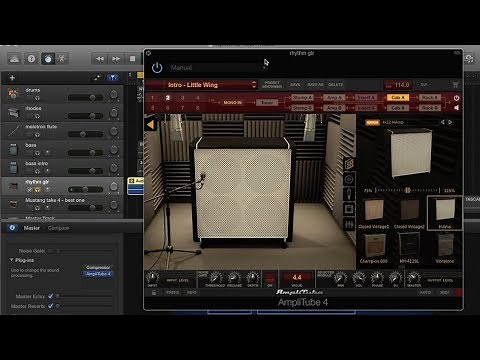The image size is (480, 360).
Task: Open the Preset Browser
Action: [x=272, y=85]
